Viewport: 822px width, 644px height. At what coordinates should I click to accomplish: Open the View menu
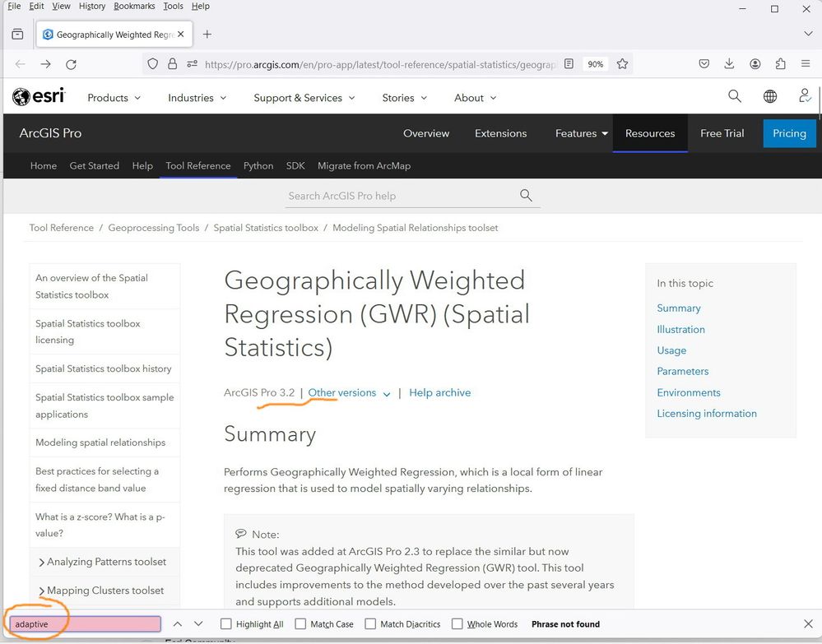point(61,7)
